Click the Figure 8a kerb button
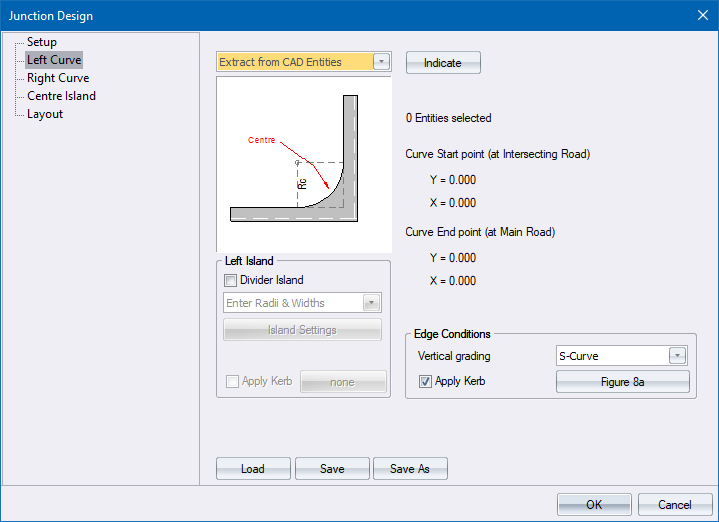Screen dimensions: 719x522 pos(622,381)
